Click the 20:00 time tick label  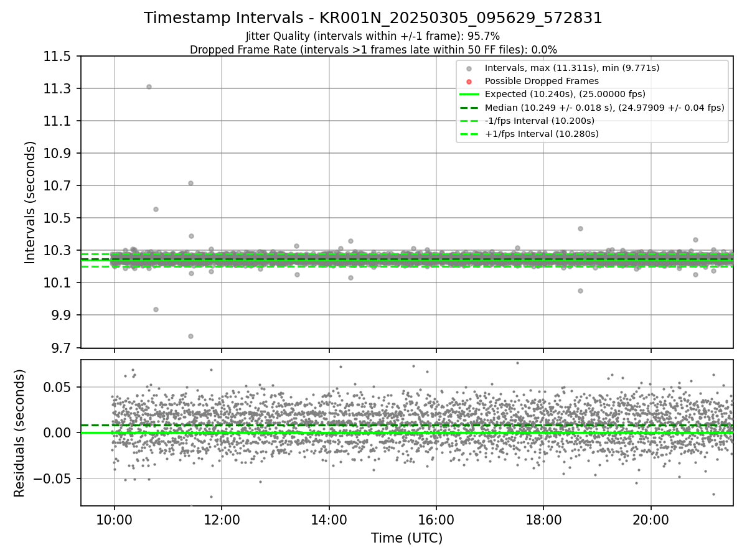click(x=651, y=519)
